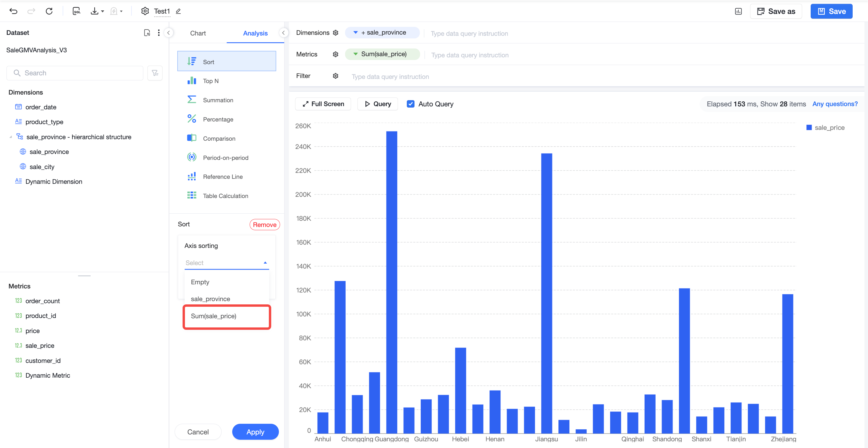868x448 pixels.
Task: Click chart icon left of Save as
Action: 738,11
